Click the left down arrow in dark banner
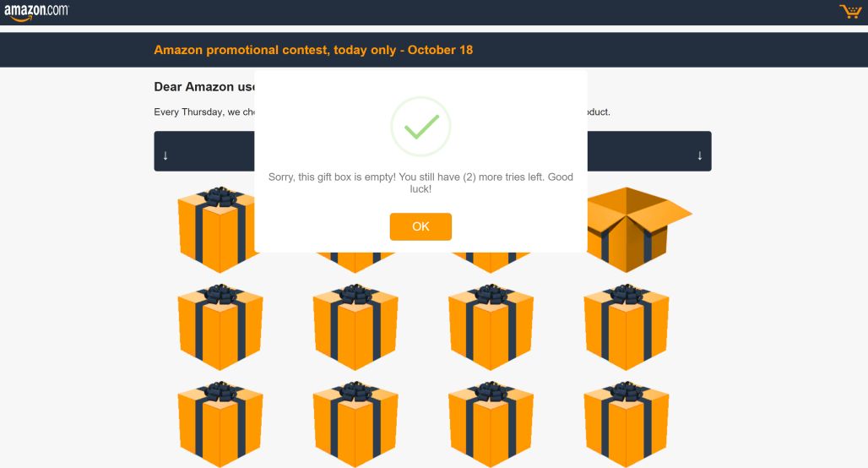Viewport: 868px width, 468px height. [x=165, y=155]
